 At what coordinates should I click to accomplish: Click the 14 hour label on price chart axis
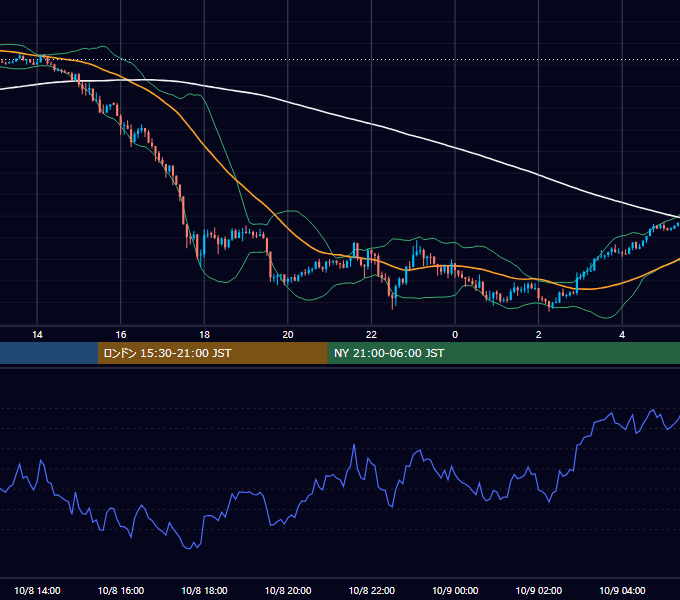pos(37,335)
